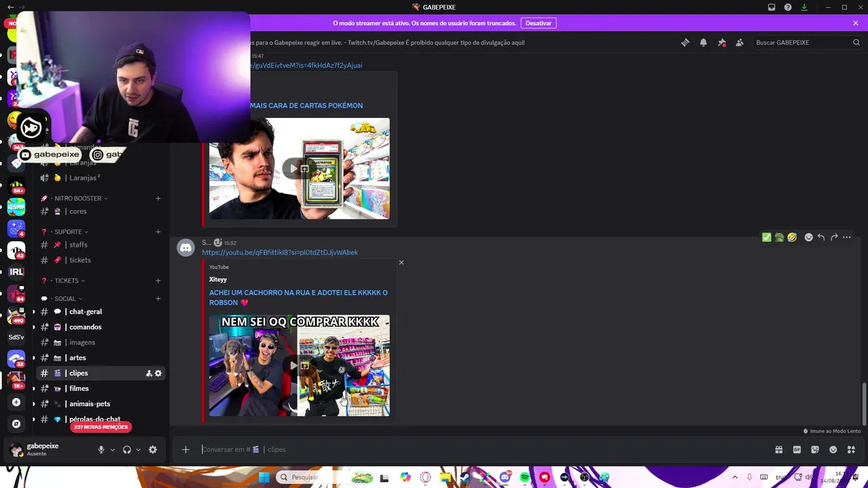Search in the Buscar GABEPEIXE field
Viewport: 868px width, 488px height.
click(x=807, y=43)
